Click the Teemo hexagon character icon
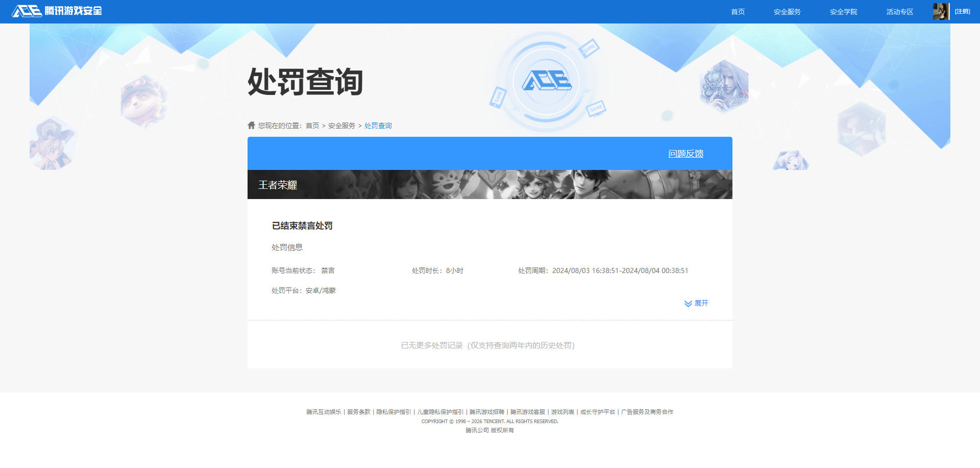This screenshot has height=468, width=980. (x=144, y=102)
